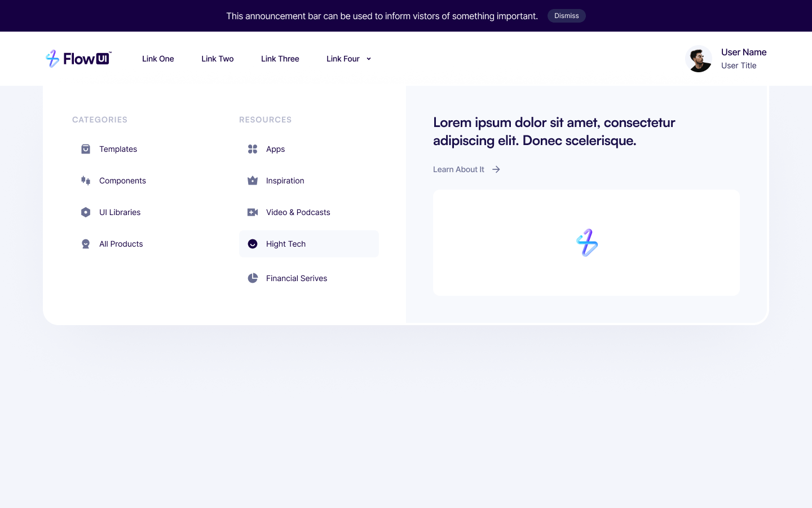The image size is (812, 508).
Task: Click the arrow next to Learn About It
Action: coord(496,169)
